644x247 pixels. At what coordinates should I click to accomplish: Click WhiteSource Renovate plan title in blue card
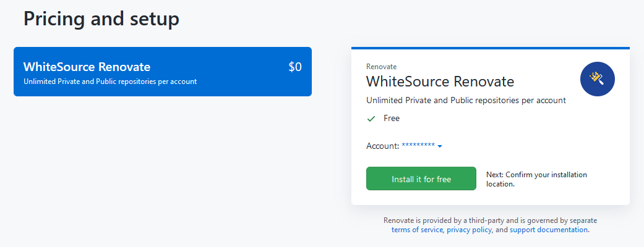pos(87,67)
